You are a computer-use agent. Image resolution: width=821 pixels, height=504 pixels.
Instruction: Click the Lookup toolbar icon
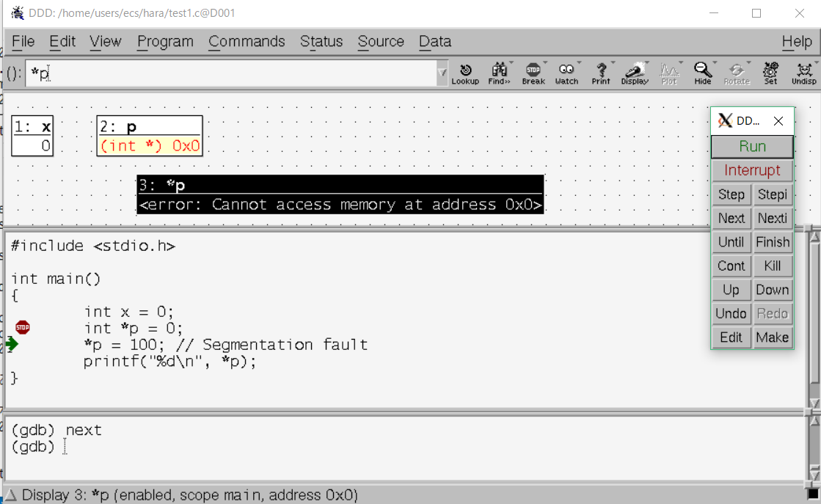pos(465,73)
